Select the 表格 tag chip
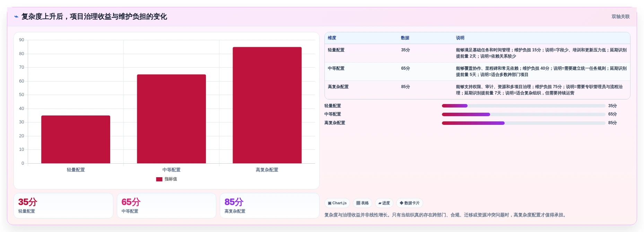 click(x=362, y=203)
